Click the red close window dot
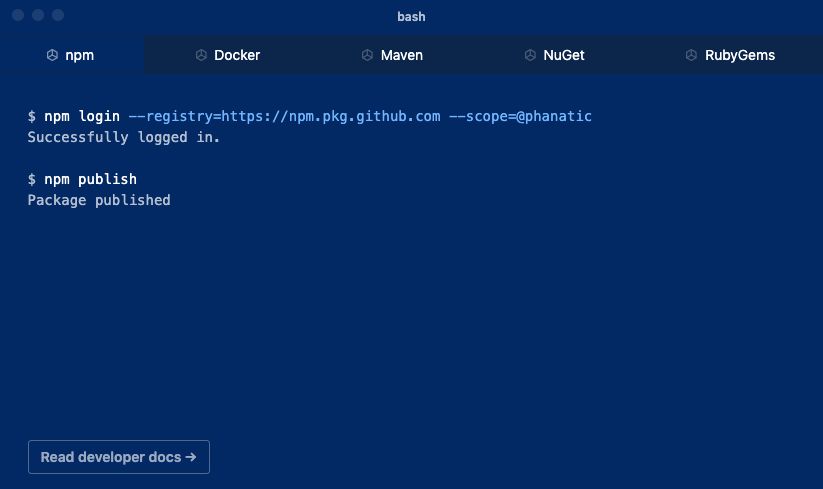Image resolution: width=823 pixels, height=489 pixels. point(18,15)
